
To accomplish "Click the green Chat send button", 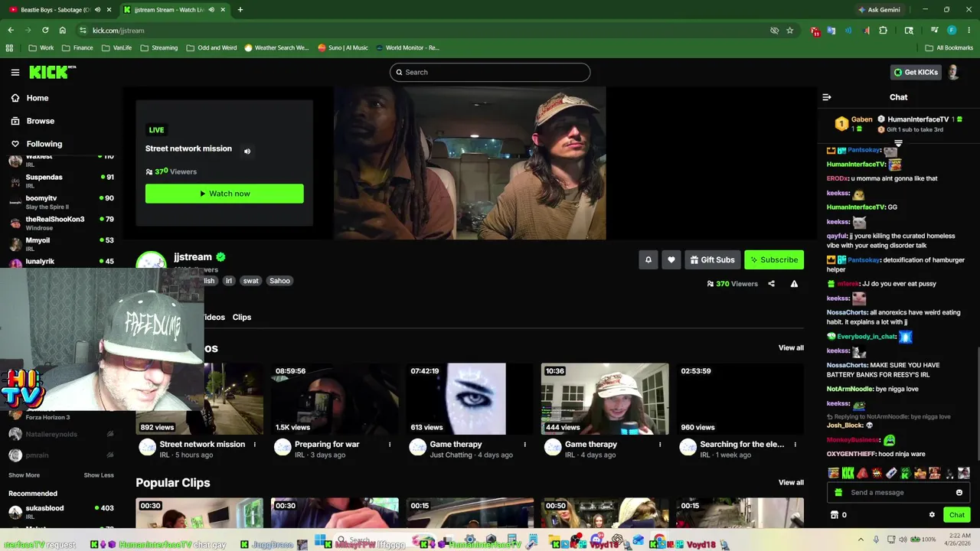I will (x=957, y=515).
